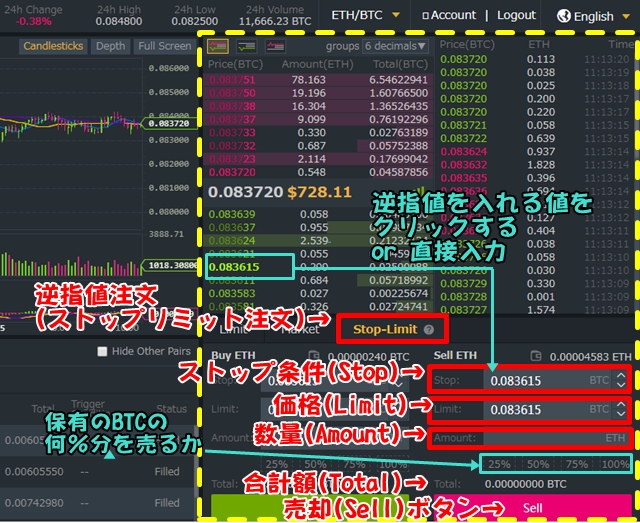Viewport: 640px width, 523px height.
Task: Click the Amount(ETH) order book column header
Action: coord(317,64)
